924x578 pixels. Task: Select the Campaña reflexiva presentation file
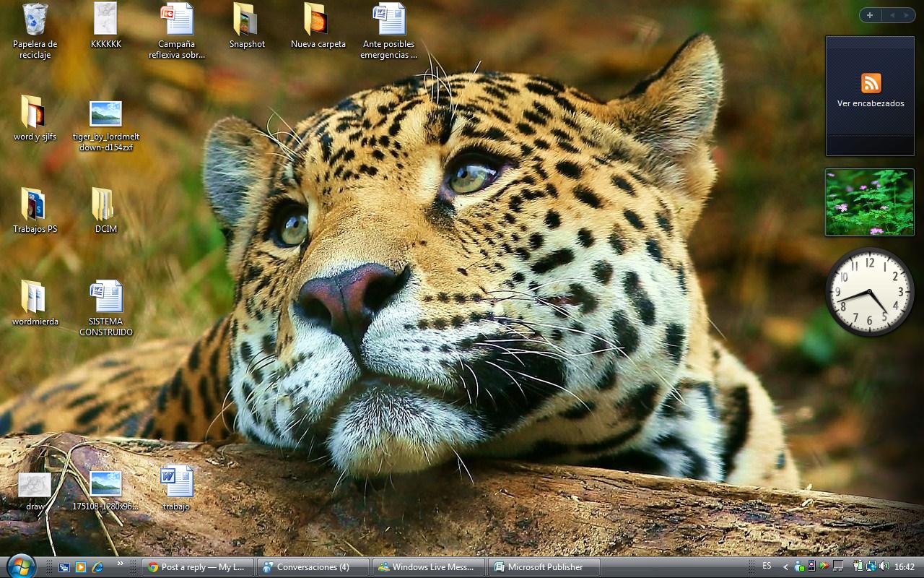click(177, 20)
